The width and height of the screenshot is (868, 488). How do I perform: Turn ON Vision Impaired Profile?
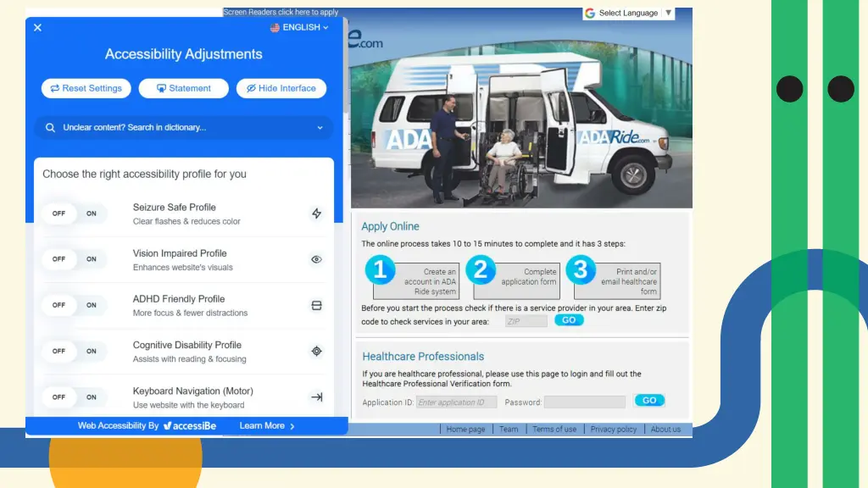[92, 259]
